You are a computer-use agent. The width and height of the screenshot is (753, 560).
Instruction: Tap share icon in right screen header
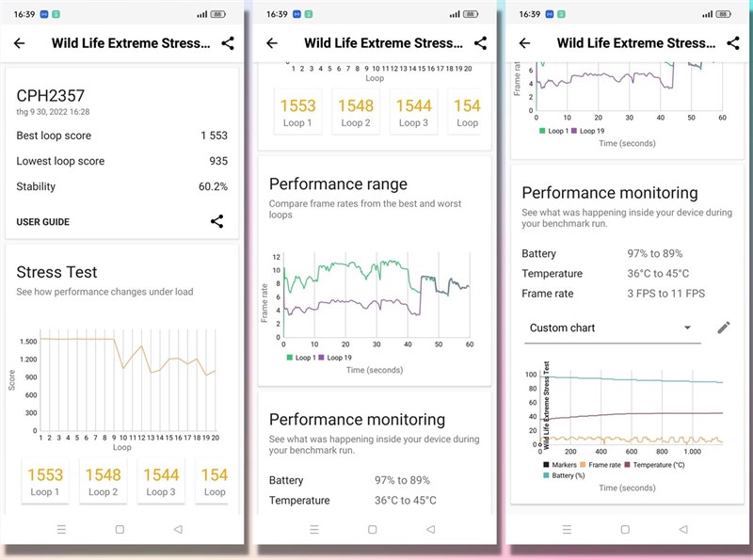click(x=733, y=43)
